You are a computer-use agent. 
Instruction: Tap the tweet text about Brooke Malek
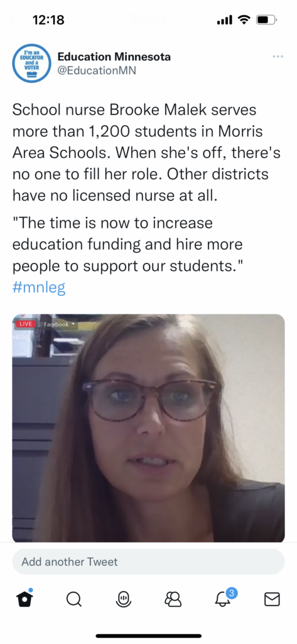coord(146,153)
